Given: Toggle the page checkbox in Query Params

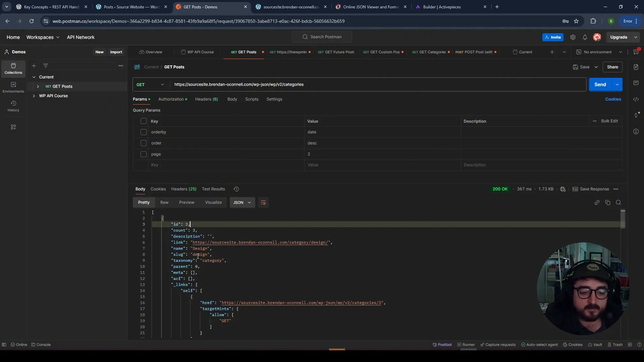Looking at the screenshot, I should pos(144,154).
